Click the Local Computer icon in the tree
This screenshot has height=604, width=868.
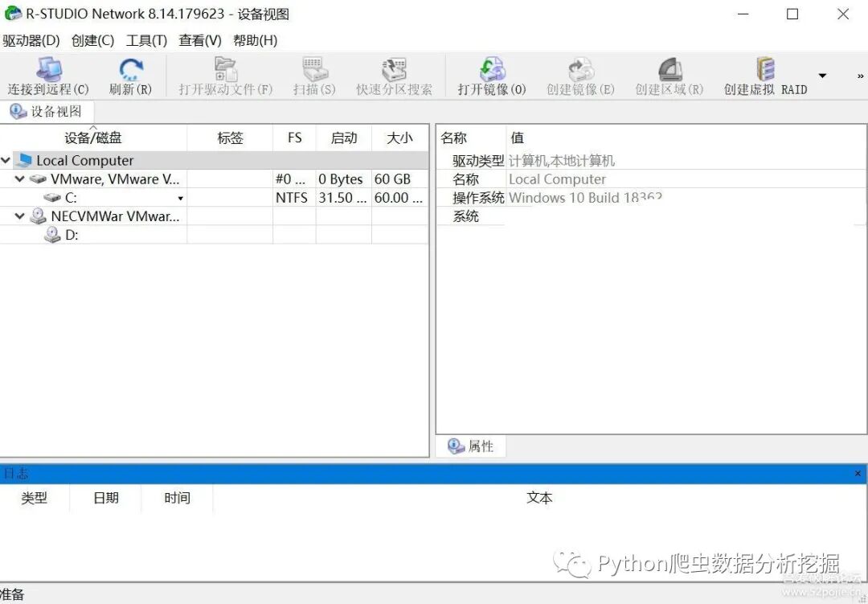23,161
